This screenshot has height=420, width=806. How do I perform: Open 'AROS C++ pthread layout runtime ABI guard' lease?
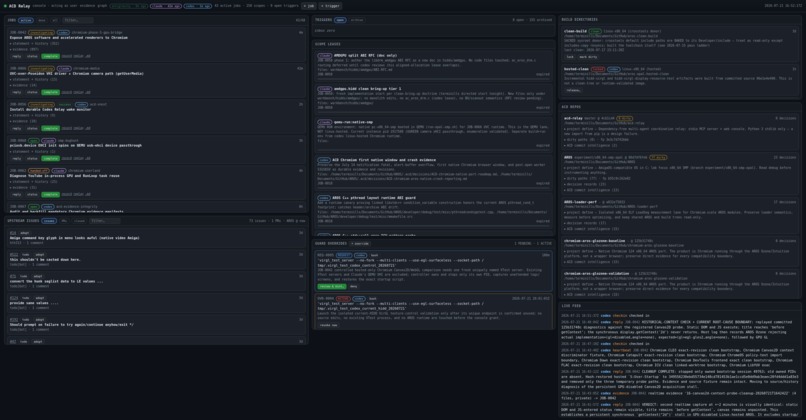(x=374, y=198)
